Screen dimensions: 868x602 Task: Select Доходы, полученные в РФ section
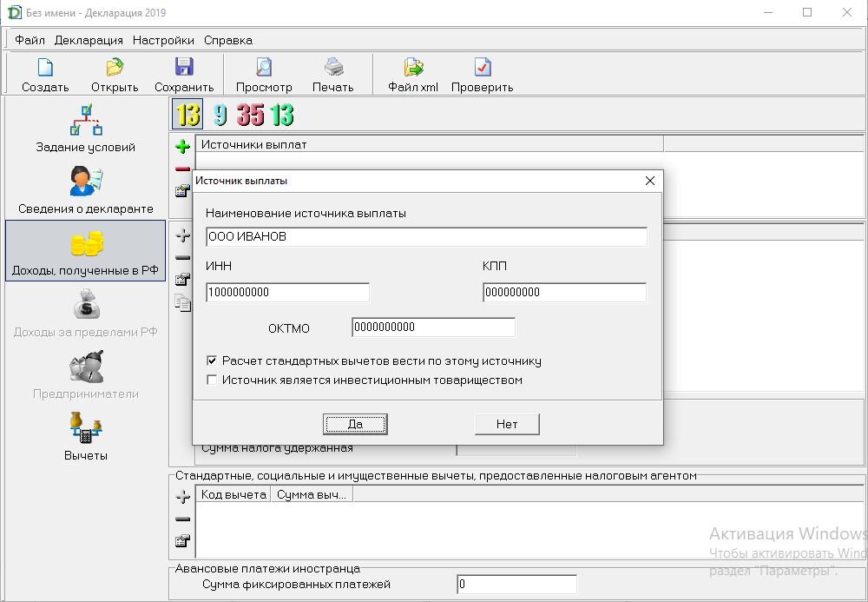pos(85,251)
